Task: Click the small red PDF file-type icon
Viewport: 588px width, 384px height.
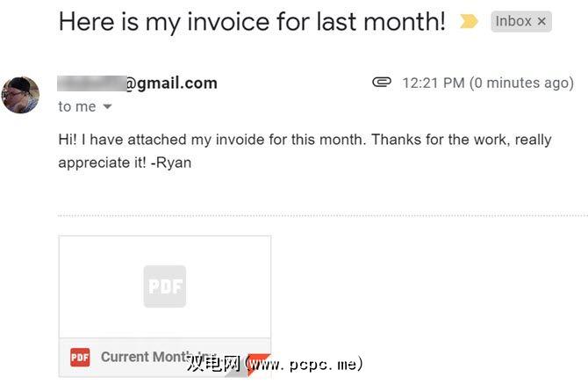Action: [x=80, y=357]
